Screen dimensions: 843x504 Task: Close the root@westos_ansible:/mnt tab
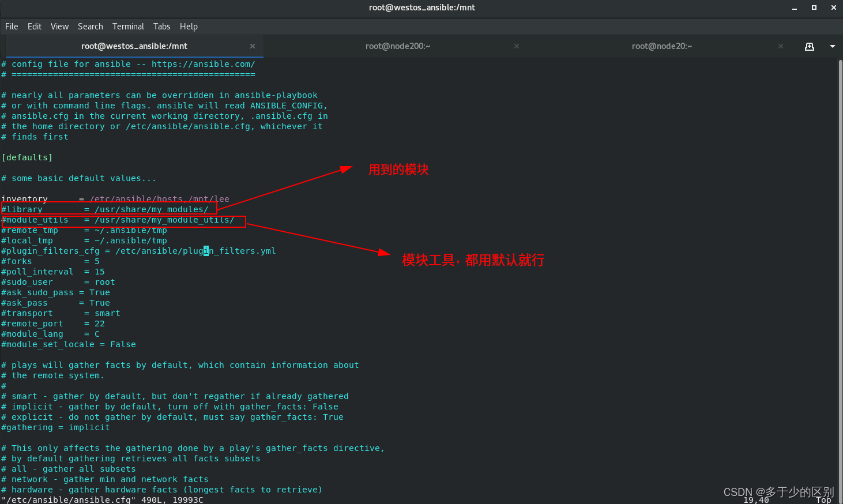pyautogui.click(x=253, y=46)
